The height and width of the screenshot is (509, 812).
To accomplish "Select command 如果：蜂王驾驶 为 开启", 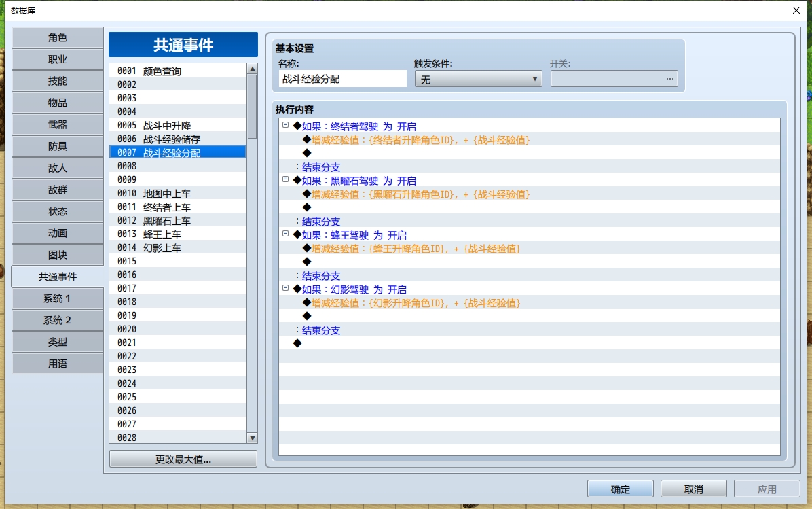I will pos(530,235).
